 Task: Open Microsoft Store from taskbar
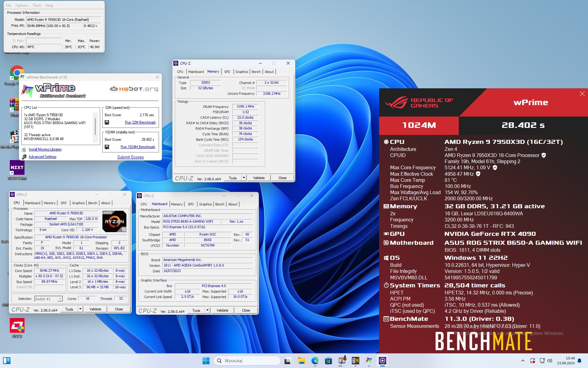coord(329,361)
